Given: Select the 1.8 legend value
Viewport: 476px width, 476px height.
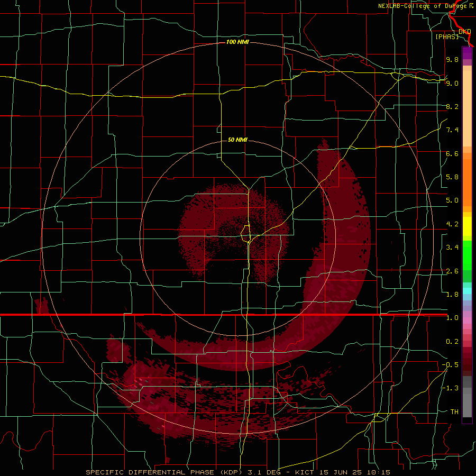Looking at the screenshot, I should (452, 295).
